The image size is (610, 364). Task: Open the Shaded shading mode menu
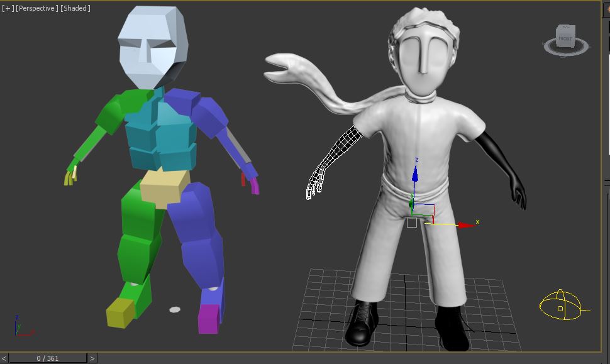[x=75, y=8]
